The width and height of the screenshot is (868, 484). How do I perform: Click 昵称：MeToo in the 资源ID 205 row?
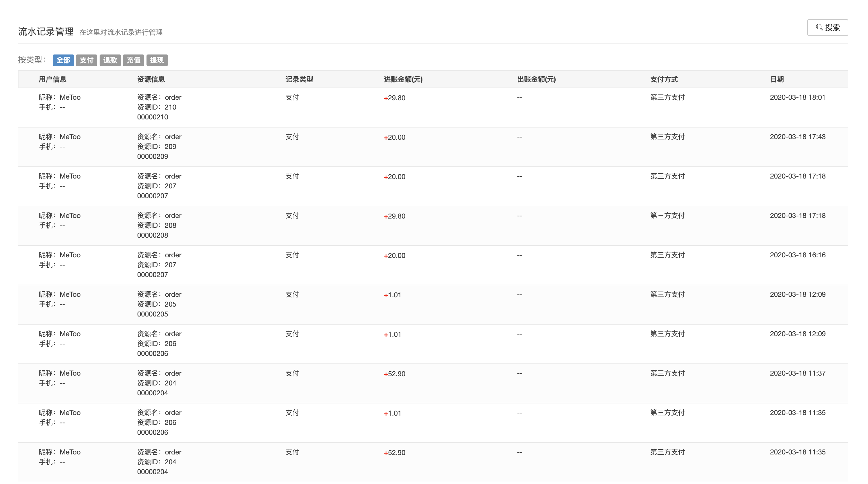point(60,294)
